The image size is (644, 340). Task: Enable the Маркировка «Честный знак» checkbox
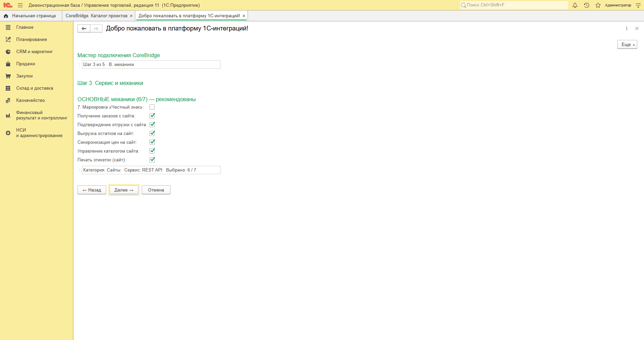(x=152, y=107)
